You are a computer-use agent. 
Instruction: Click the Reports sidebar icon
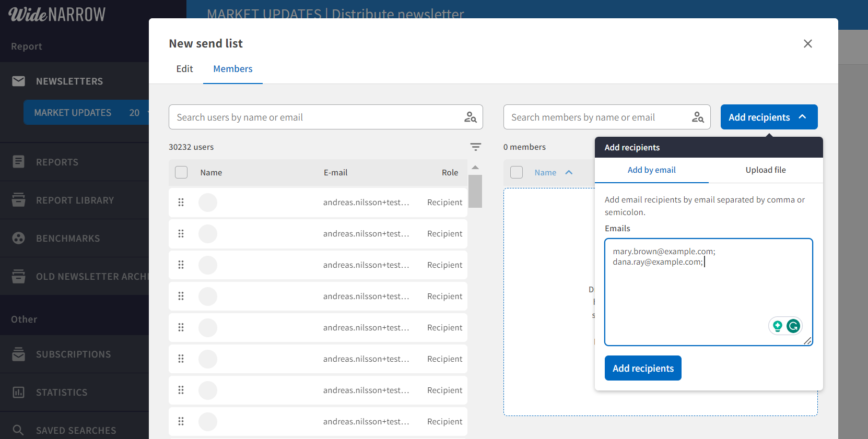[x=18, y=162]
